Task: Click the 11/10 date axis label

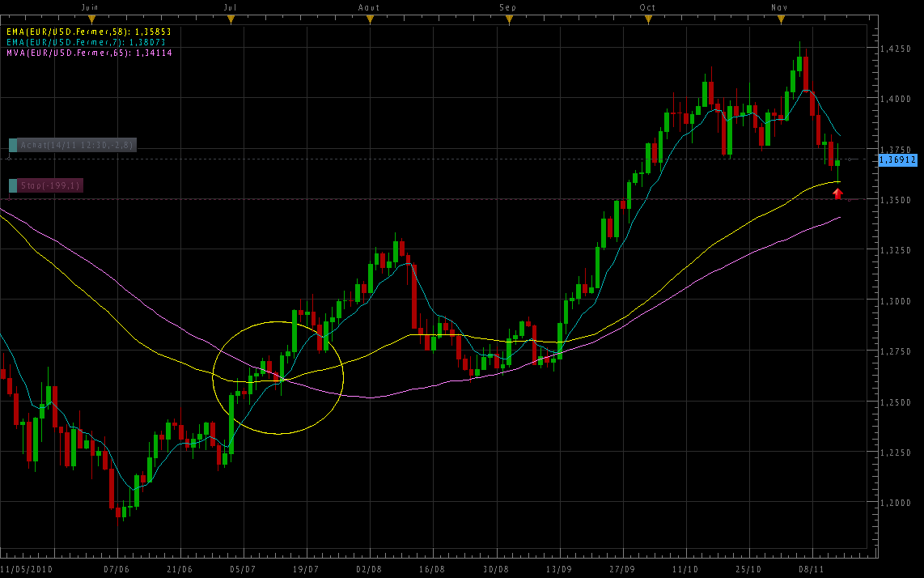Action: click(x=685, y=570)
